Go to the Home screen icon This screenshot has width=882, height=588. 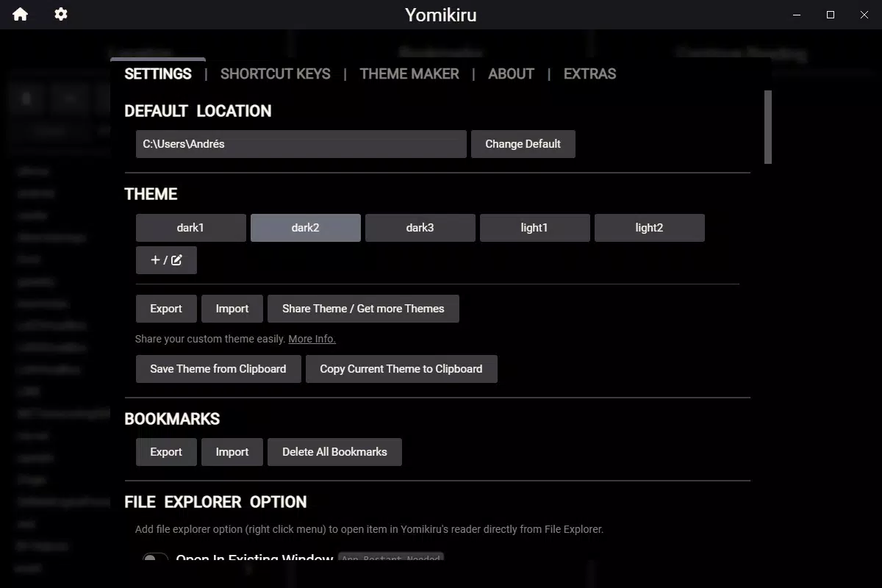[20, 14]
